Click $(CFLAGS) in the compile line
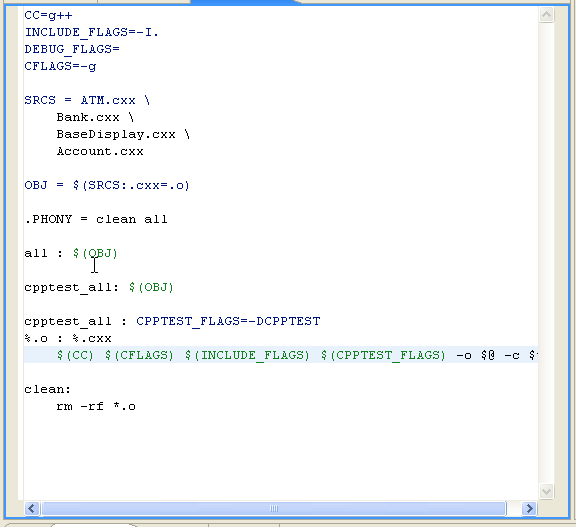Image resolution: width=576 pixels, height=527 pixels. pos(139,355)
